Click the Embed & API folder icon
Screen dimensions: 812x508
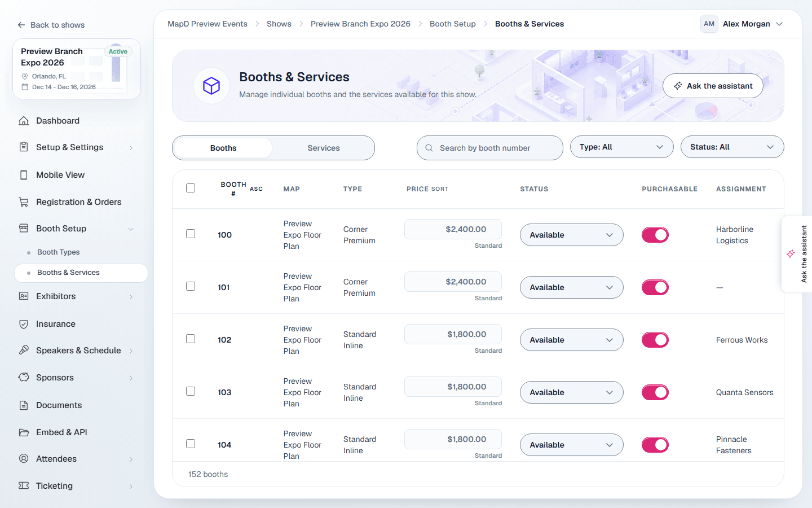[24, 432]
